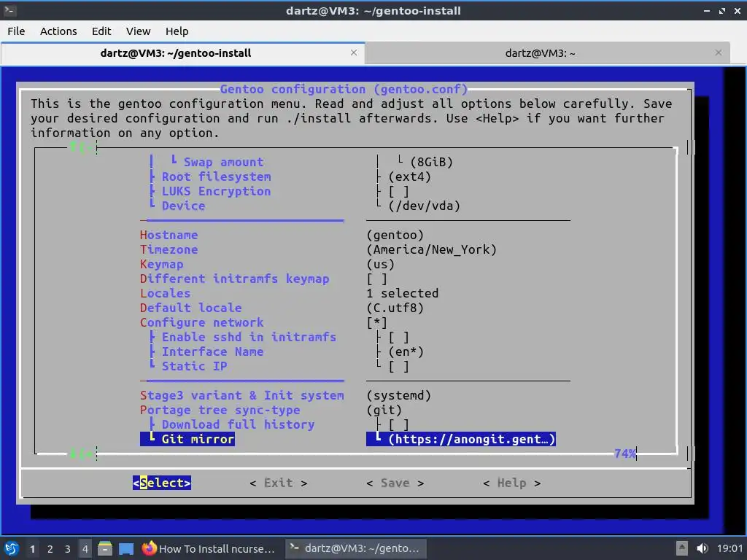Click the (en*) interface value

[406, 352]
